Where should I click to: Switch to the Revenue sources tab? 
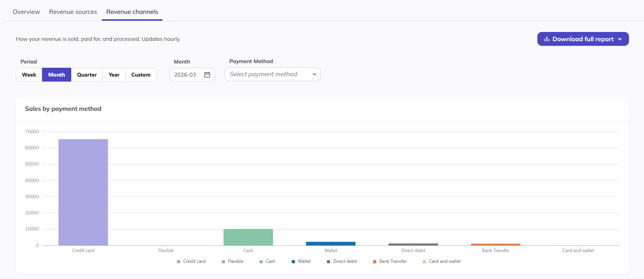coord(73,12)
